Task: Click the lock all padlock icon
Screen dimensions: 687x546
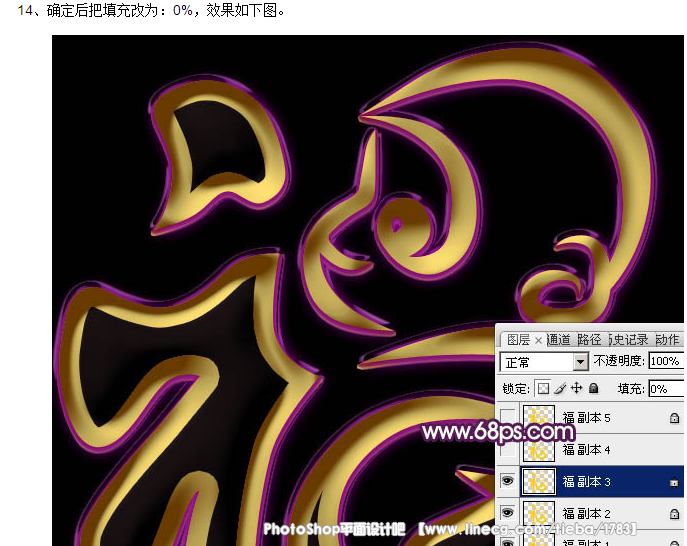Action: [x=593, y=388]
